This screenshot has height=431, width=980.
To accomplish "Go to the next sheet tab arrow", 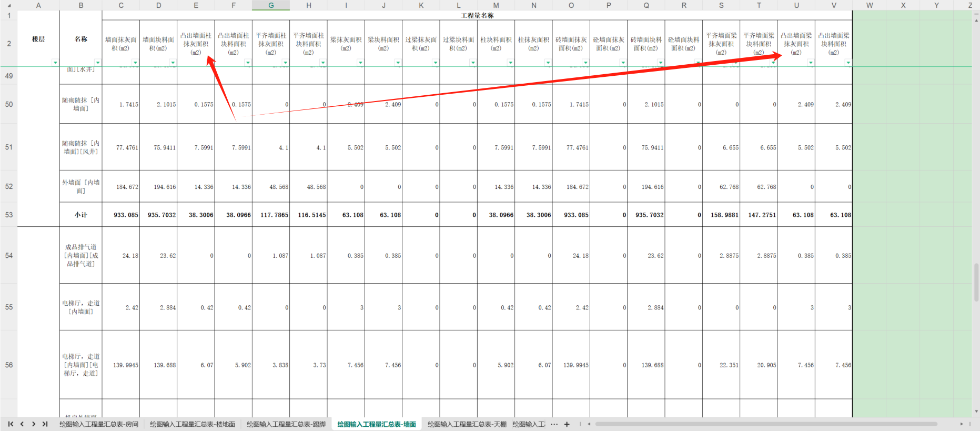I will (34, 424).
